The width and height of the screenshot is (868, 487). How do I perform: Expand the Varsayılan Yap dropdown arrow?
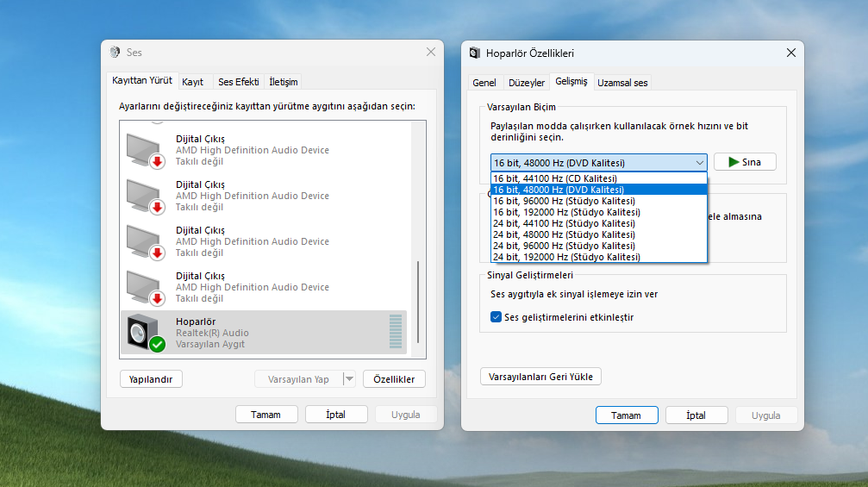349,379
